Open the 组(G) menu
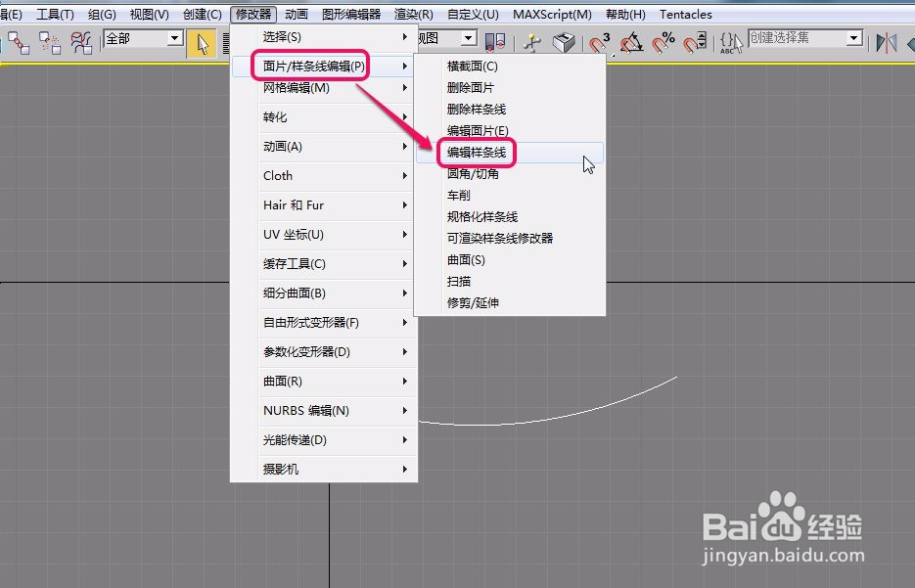This screenshot has height=588, width=915. pyautogui.click(x=102, y=15)
